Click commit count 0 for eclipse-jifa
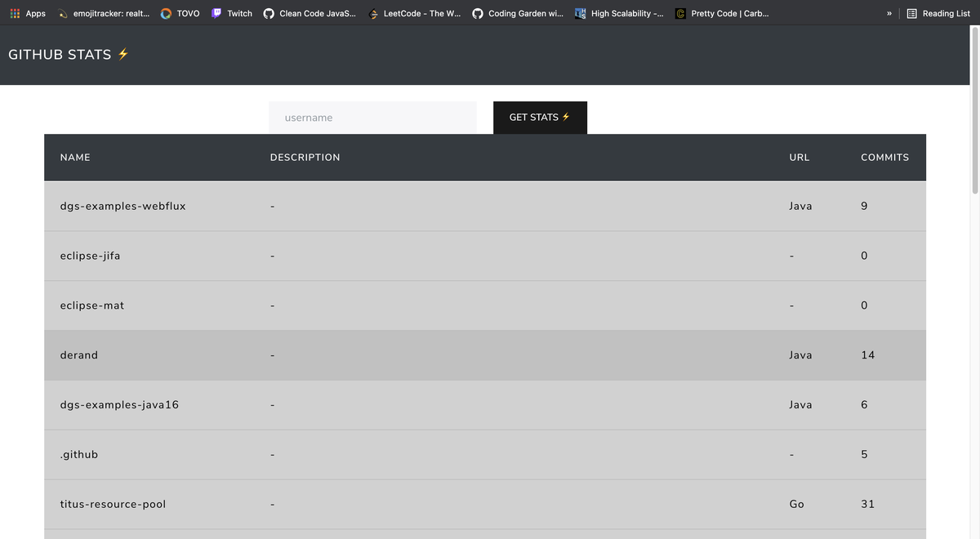 coord(864,256)
